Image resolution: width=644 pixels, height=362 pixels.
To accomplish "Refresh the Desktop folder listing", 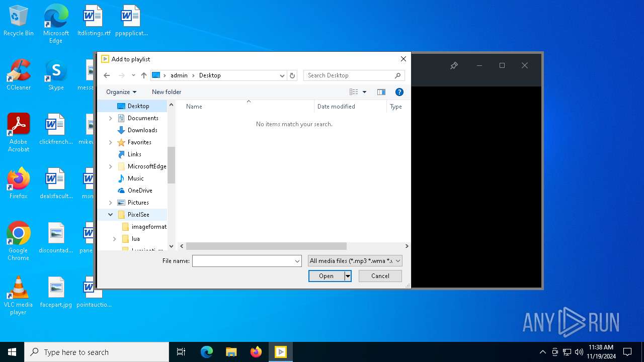I will click(x=292, y=75).
